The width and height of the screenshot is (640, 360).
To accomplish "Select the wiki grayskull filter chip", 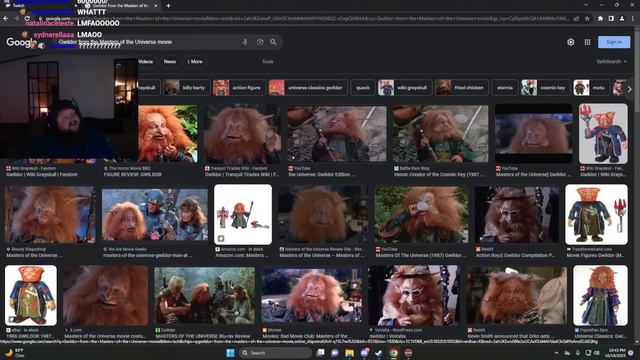I will click(x=404, y=88).
